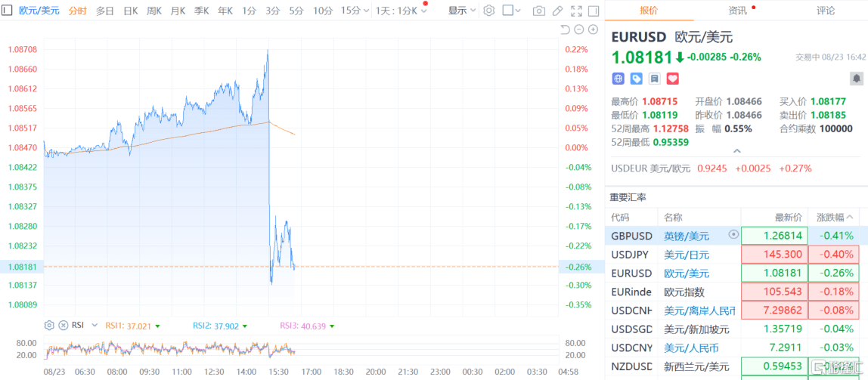868x380 pixels.
Task: Click the red heart favorite icon
Action: pyautogui.click(x=672, y=79)
